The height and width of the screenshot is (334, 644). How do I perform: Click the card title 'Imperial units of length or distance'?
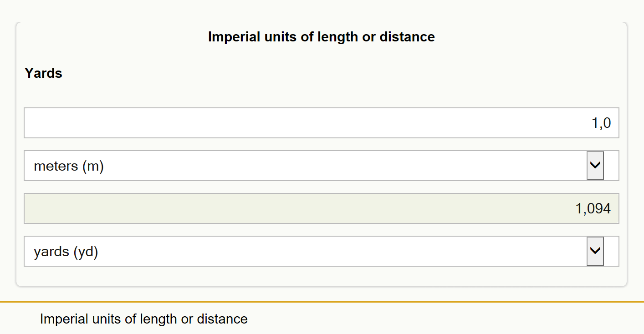point(322,37)
